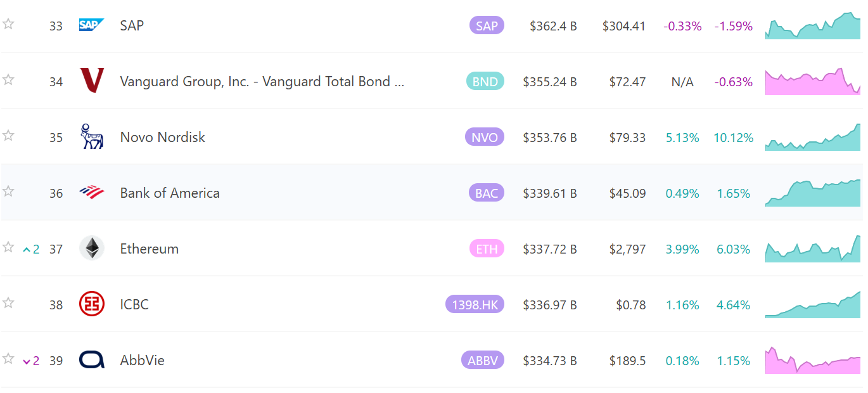Toggle the favorite star beside AbbVie
Screen dimensions: 868x393
tap(8, 359)
